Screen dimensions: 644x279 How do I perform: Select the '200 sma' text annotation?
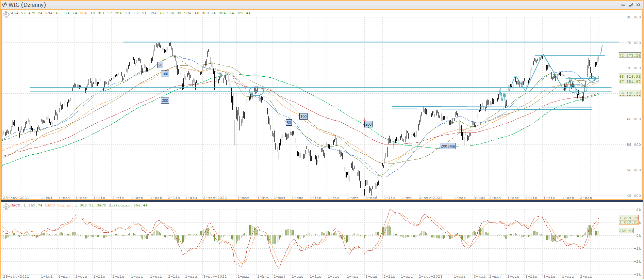[x=448, y=146]
